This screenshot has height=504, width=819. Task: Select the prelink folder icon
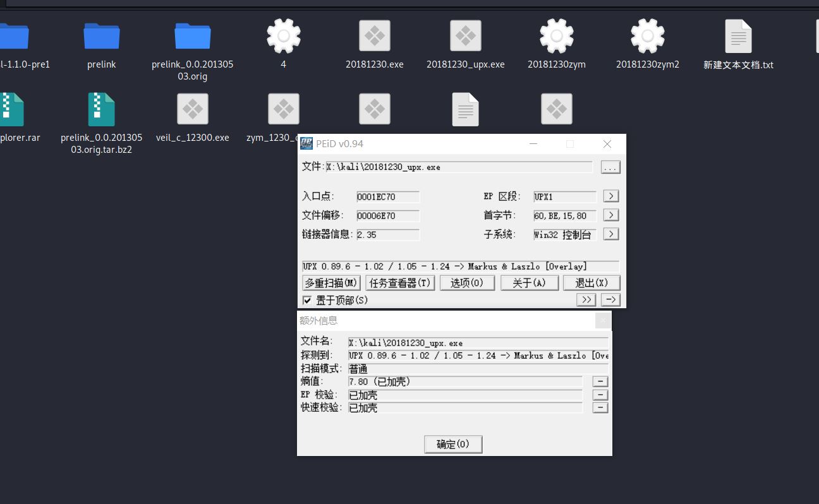click(x=101, y=36)
